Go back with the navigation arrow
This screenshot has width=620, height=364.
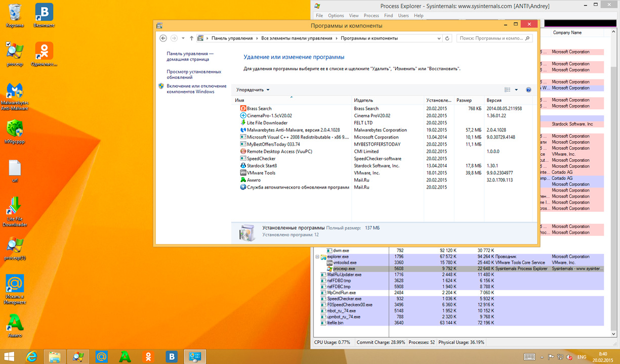point(163,38)
